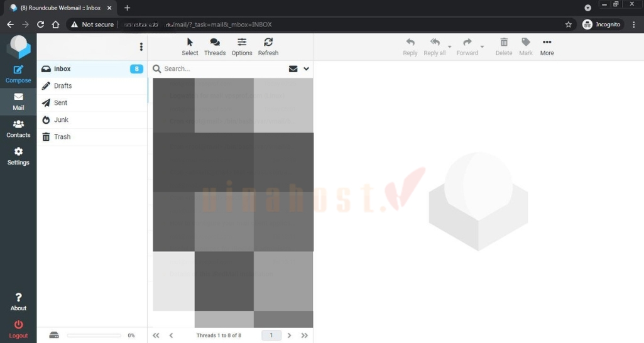
Task: Click the search magnifier icon
Action: pos(156,68)
